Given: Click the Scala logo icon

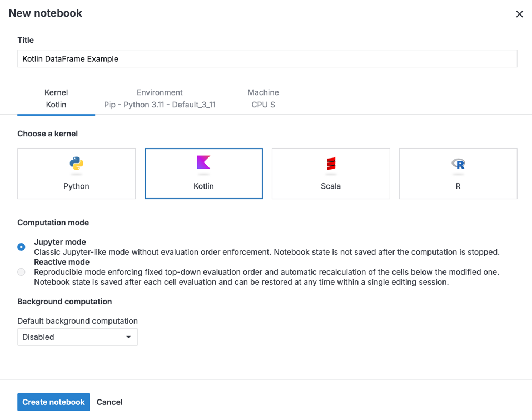Looking at the screenshot, I should 331,164.
